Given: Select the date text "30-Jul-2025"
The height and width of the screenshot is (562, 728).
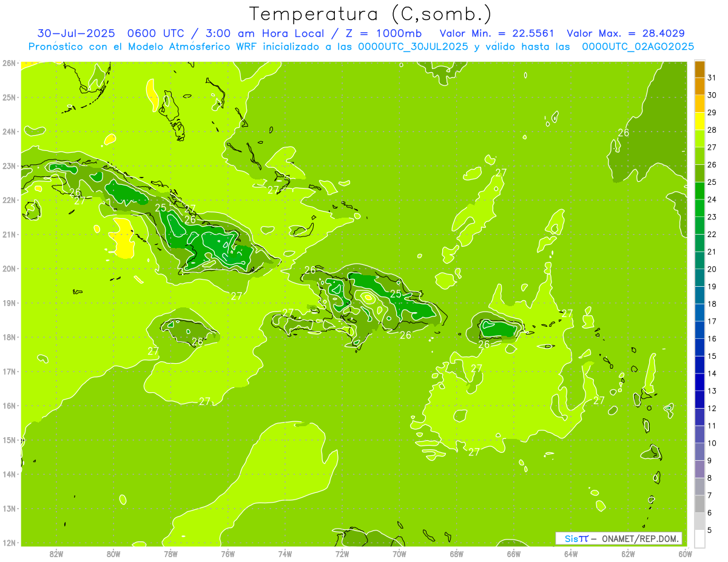Looking at the screenshot, I should click(x=76, y=33).
